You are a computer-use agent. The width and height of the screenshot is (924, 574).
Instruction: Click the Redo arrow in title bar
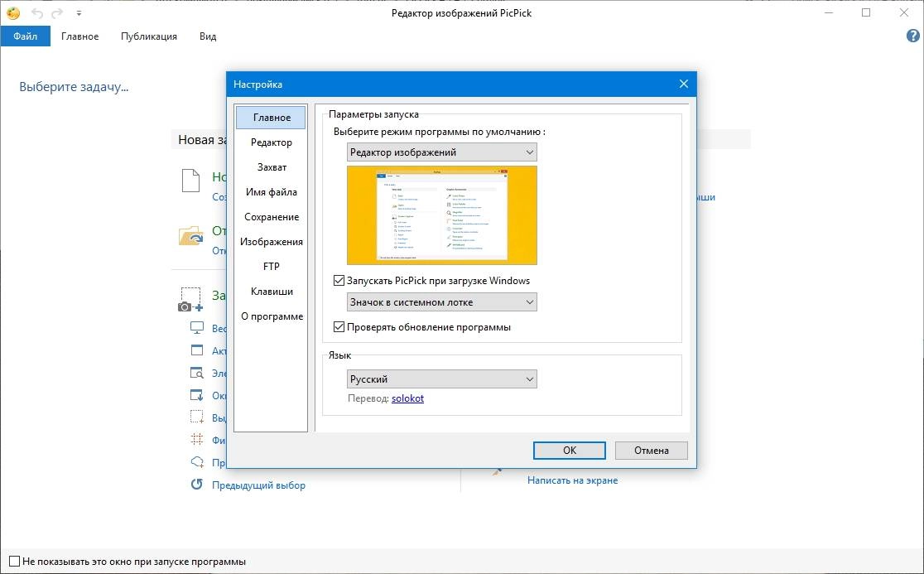coord(56,13)
